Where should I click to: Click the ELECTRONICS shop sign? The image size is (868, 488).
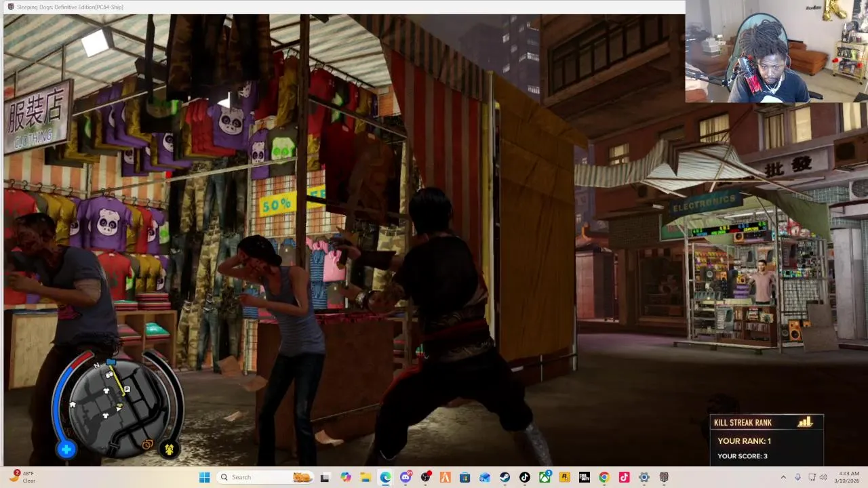(x=705, y=202)
